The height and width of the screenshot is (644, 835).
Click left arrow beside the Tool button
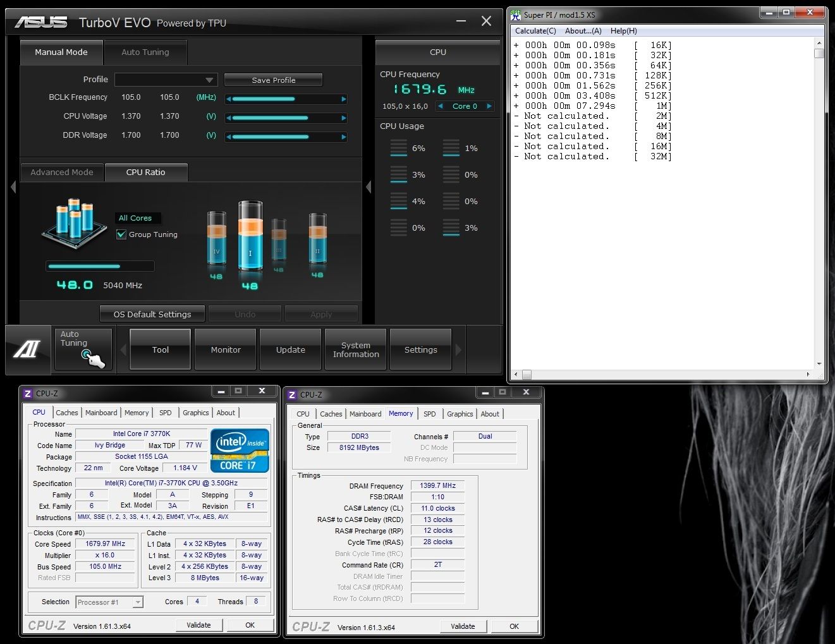(123, 349)
